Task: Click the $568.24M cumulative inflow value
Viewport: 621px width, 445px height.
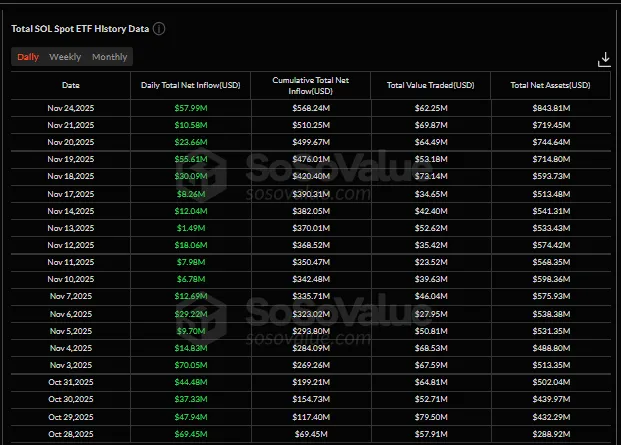Action: coord(311,107)
